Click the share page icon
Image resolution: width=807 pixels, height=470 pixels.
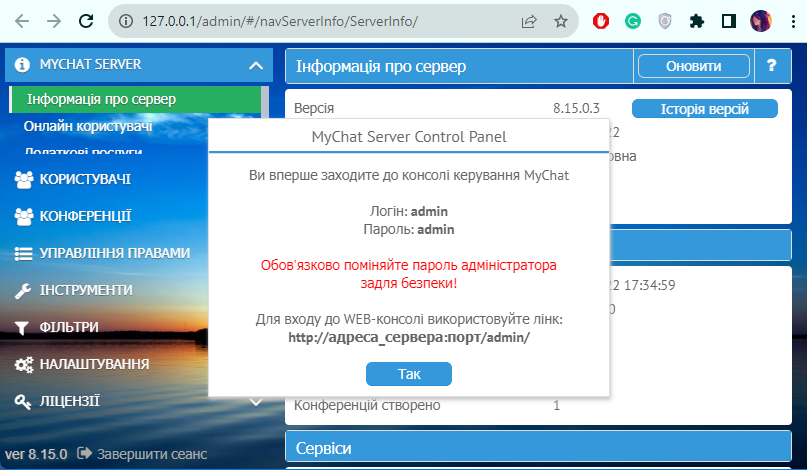[x=529, y=21]
